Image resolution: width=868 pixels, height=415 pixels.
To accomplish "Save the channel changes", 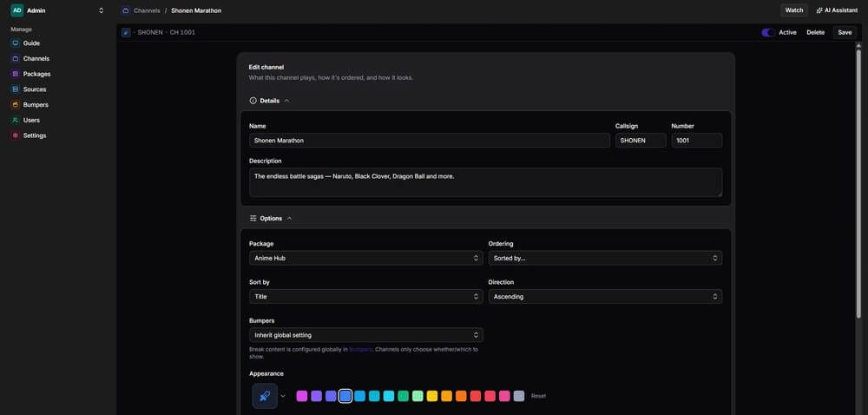I will point(845,33).
